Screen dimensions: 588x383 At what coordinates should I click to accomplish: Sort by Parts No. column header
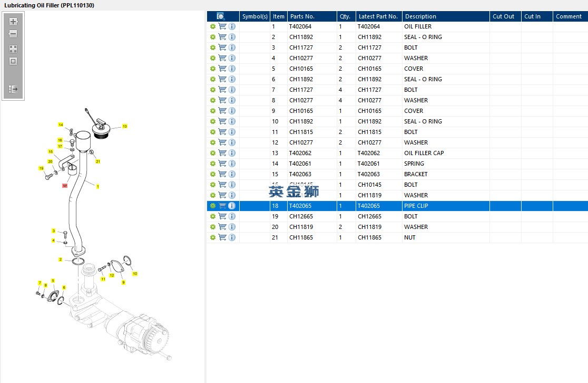coord(312,16)
